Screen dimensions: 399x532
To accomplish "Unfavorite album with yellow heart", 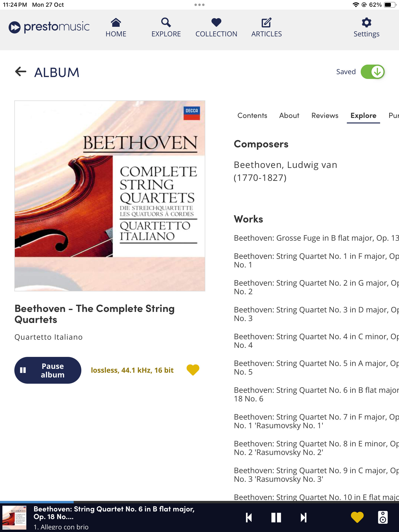I will pyautogui.click(x=193, y=370).
